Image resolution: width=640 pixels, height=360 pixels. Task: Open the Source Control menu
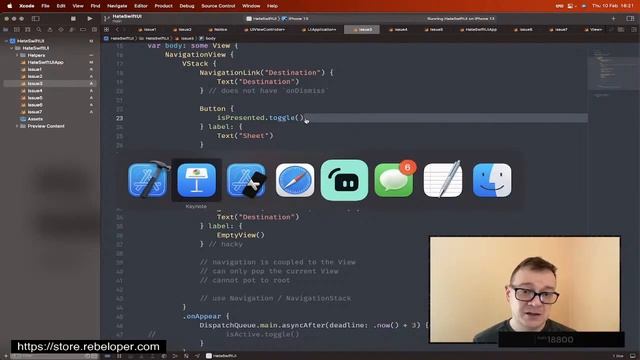pyautogui.click(x=218, y=6)
